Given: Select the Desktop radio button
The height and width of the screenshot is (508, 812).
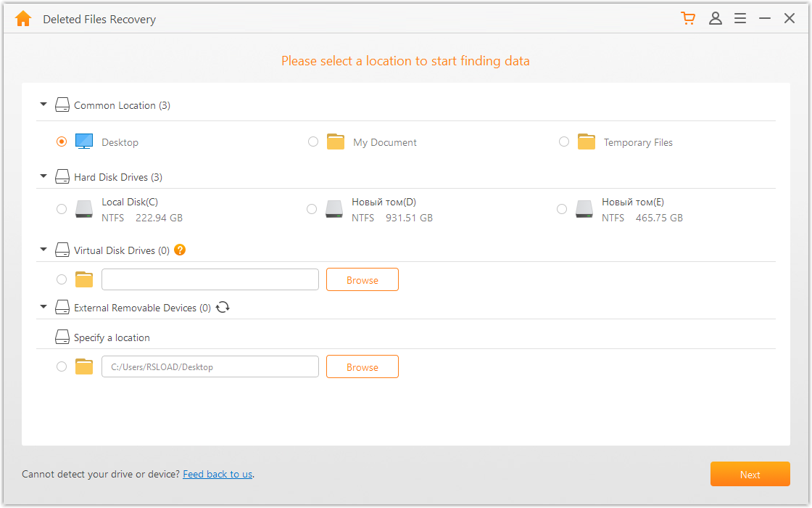Looking at the screenshot, I should coord(62,142).
